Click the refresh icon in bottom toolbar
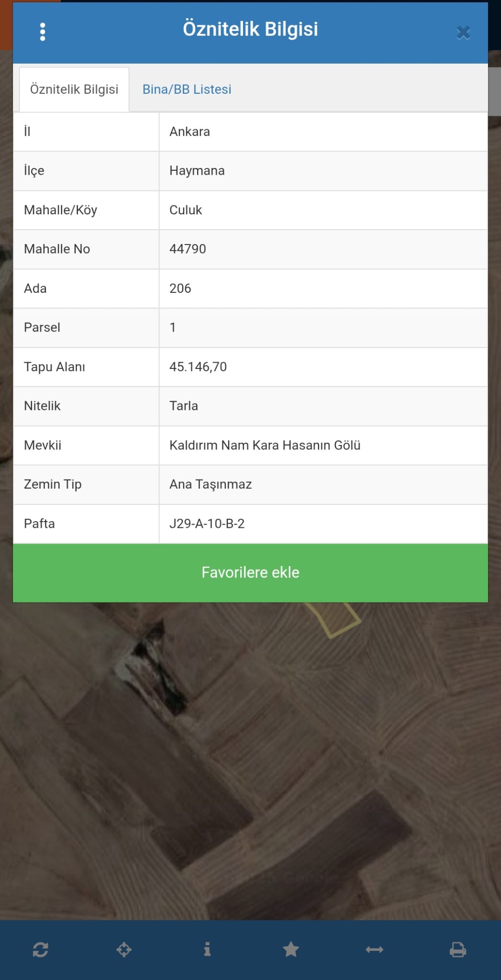 pos(40,950)
